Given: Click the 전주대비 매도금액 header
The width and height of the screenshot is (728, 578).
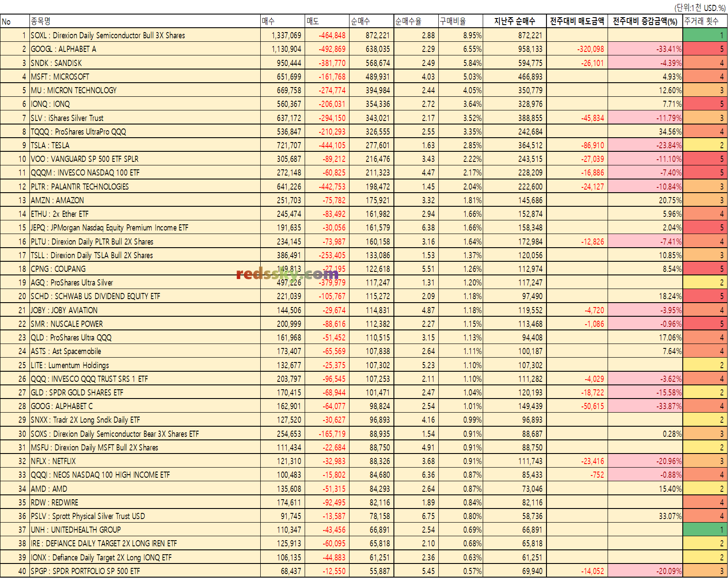Looking at the screenshot, I should pyautogui.click(x=577, y=21).
